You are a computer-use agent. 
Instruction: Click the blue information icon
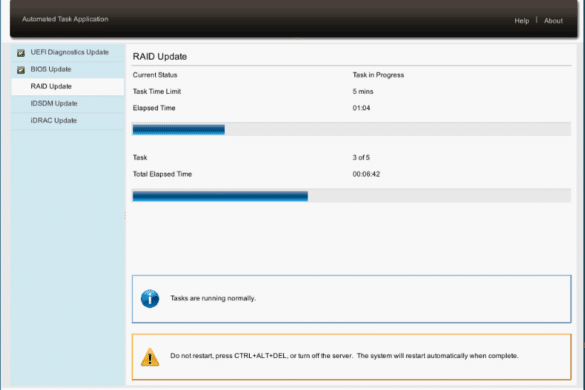[150, 299]
